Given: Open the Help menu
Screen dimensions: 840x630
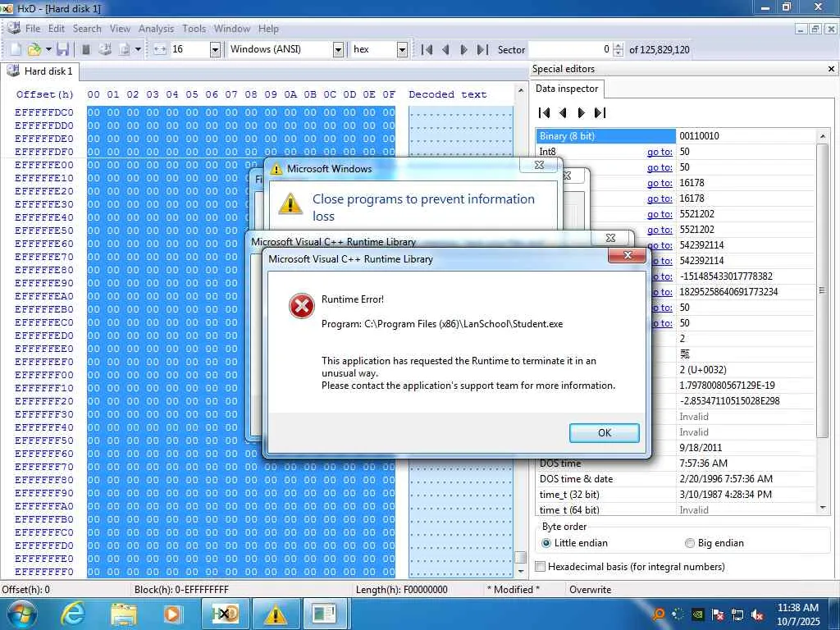Looking at the screenshot, I should pos(268,29).
